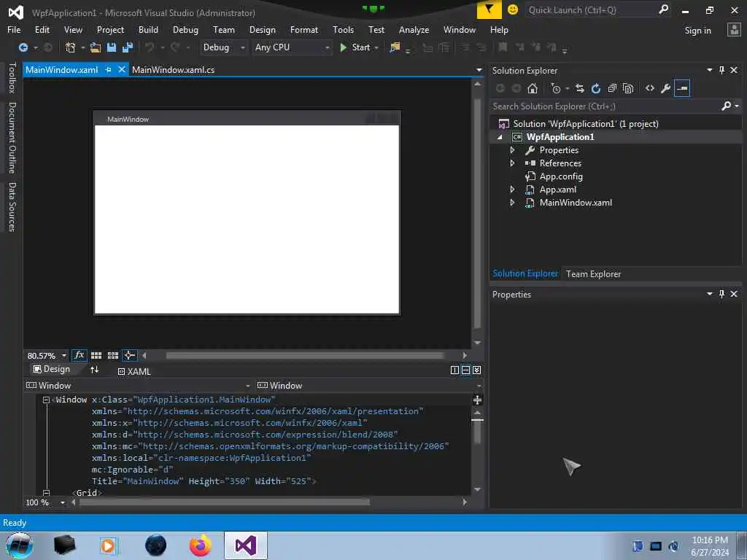Select App.config in Solution Explorer
747x560 pixels.
(x=561, y=176)
